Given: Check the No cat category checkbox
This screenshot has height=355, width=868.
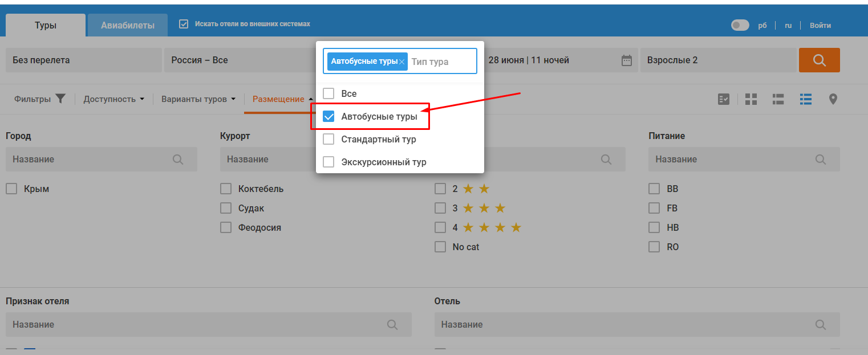Looking at the screenshot, I should pyautogui.click(x=440, y=247).
